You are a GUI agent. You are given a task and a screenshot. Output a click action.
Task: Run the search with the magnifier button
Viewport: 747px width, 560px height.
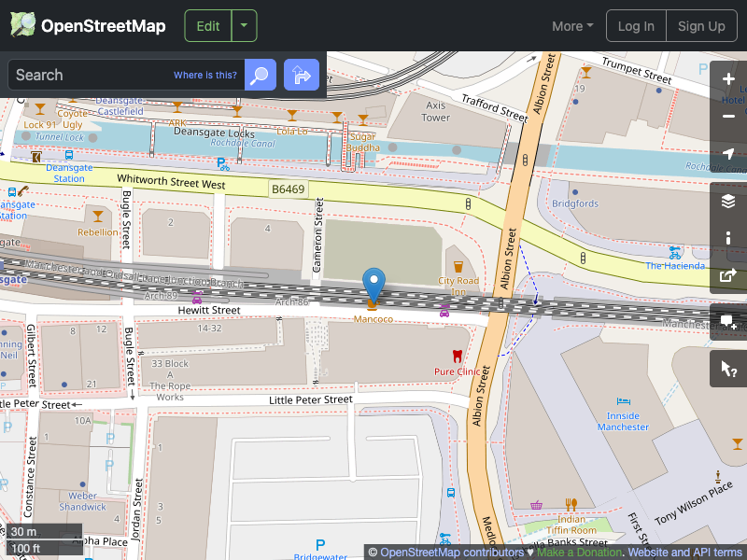click(x=260, y=75)
